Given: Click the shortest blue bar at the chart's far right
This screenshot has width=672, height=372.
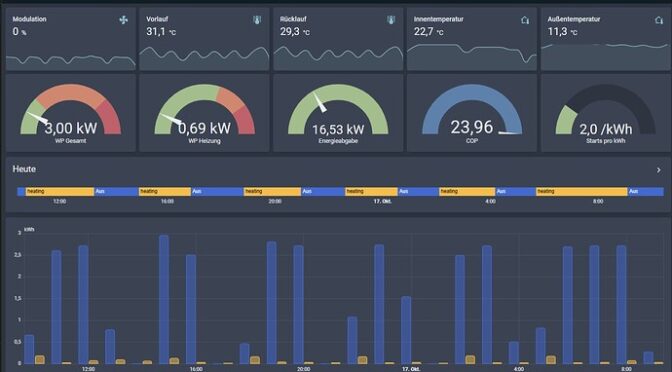Looking at the screenshot, I should (x=648, y=358).
